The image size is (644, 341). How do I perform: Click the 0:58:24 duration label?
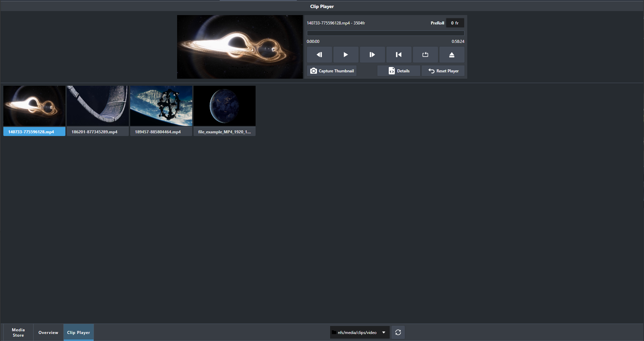click(458, 42)
